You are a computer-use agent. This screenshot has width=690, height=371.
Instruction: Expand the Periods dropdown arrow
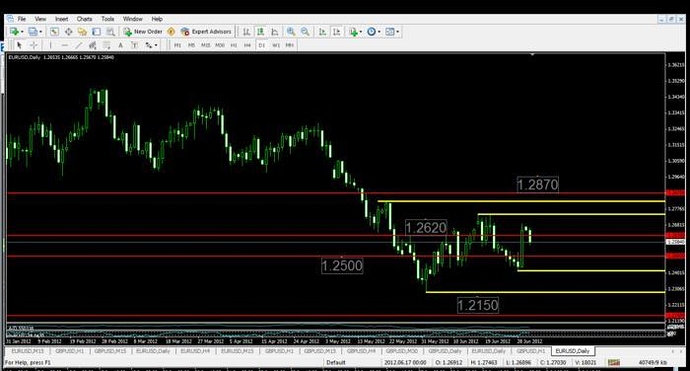coord(379,32)
